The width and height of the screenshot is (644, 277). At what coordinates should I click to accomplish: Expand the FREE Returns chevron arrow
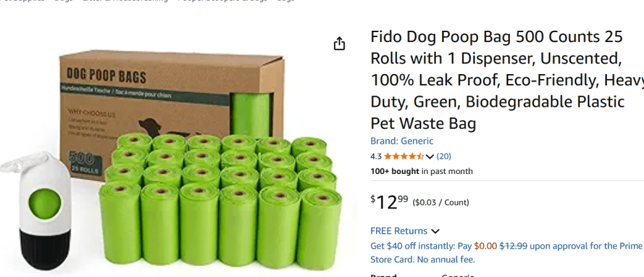[435, 231]
